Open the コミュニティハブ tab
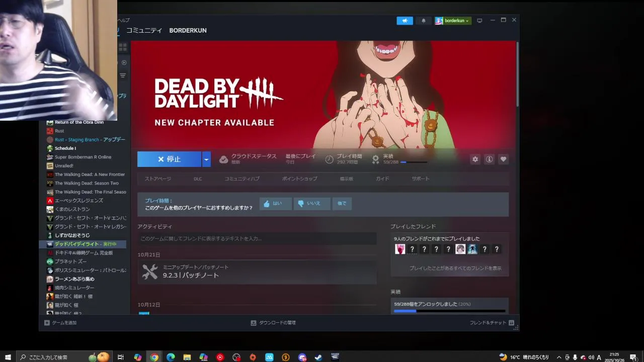 tap(242, 178)
